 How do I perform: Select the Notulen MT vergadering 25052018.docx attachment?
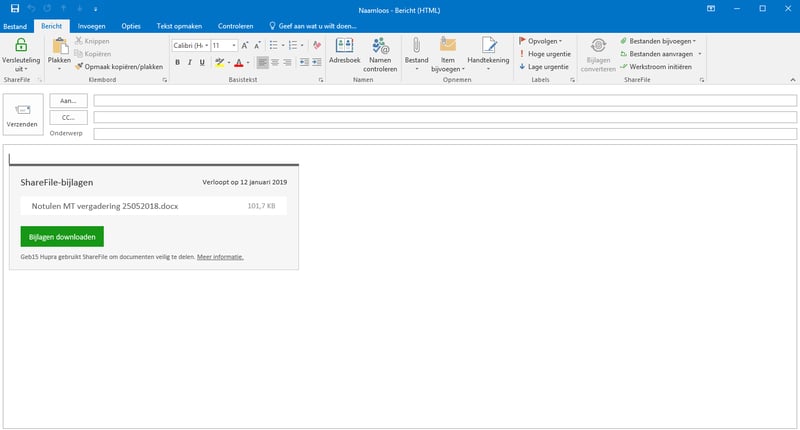pos(154,206)
